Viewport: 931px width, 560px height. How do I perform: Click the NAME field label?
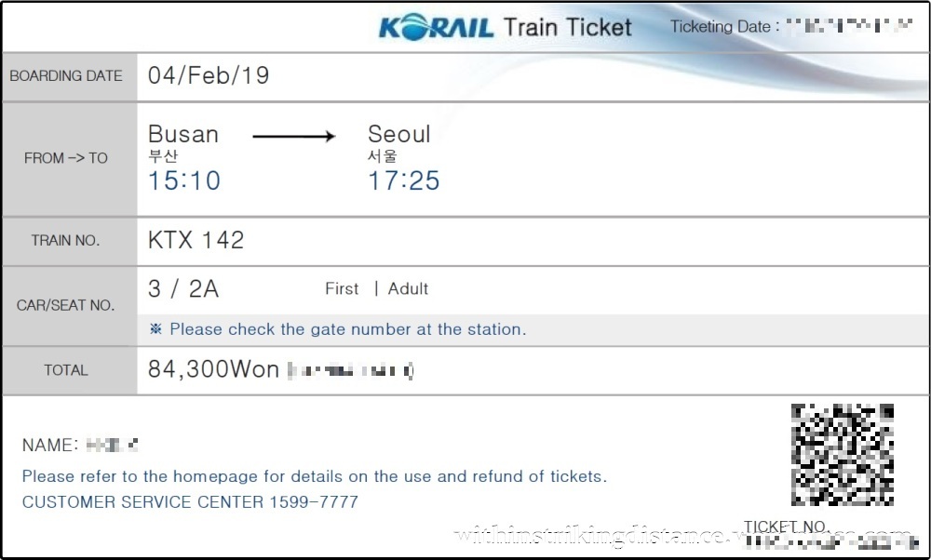click(x=50, y=446)
